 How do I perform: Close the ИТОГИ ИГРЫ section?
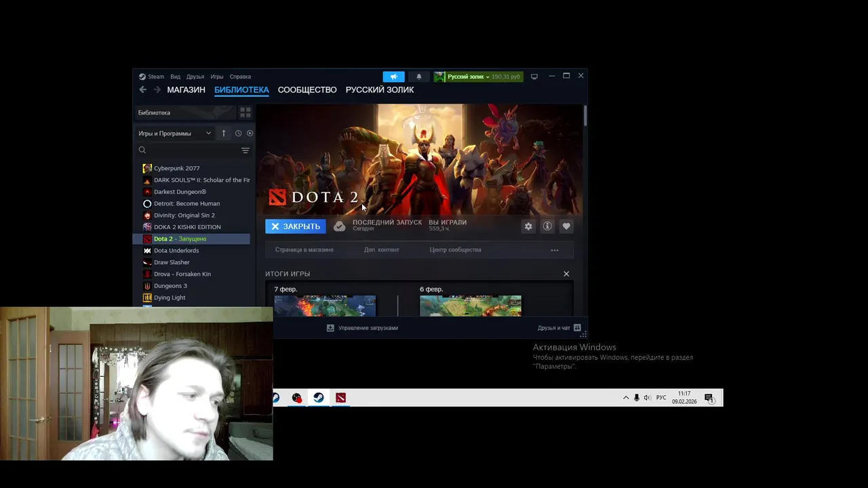(x=566, y=274)
